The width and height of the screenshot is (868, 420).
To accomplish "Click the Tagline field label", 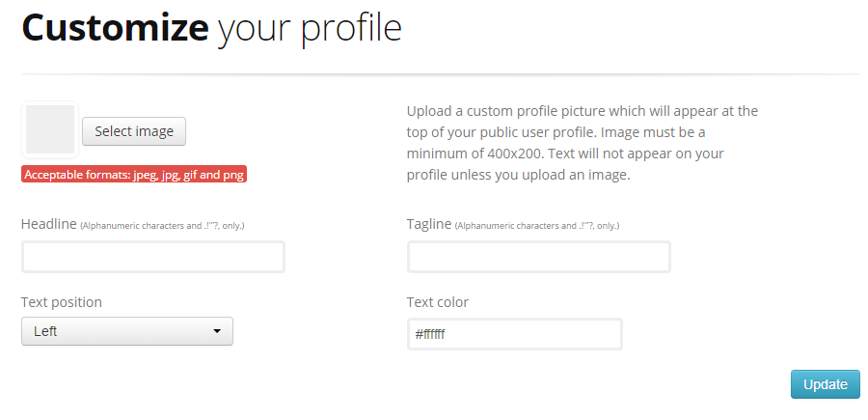I will tap(429, 224).
